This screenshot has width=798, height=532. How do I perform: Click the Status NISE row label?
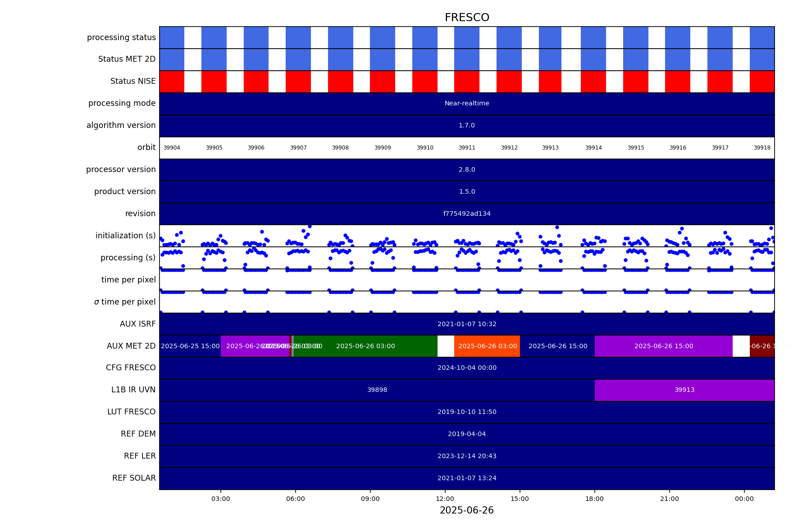133,82
